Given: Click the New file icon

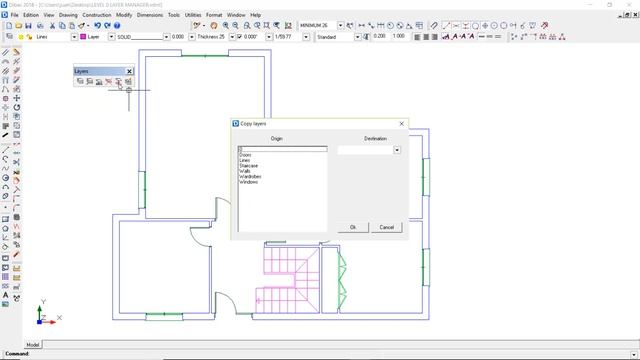Looking at the screenshot, I should point(9,26).
